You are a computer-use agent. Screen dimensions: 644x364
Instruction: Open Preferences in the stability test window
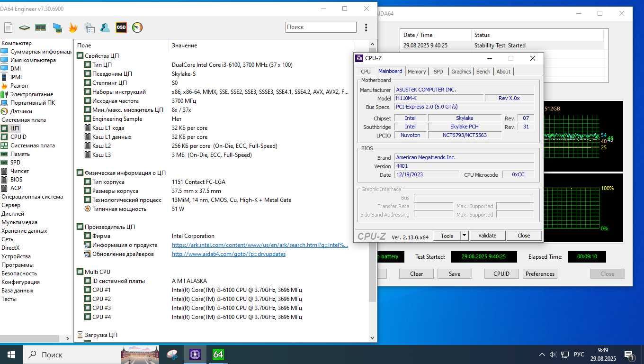(540, 273)
